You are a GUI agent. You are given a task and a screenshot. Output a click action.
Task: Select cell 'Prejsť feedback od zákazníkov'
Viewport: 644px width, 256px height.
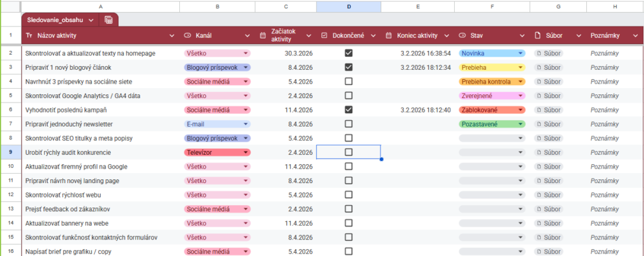point(101,209)
